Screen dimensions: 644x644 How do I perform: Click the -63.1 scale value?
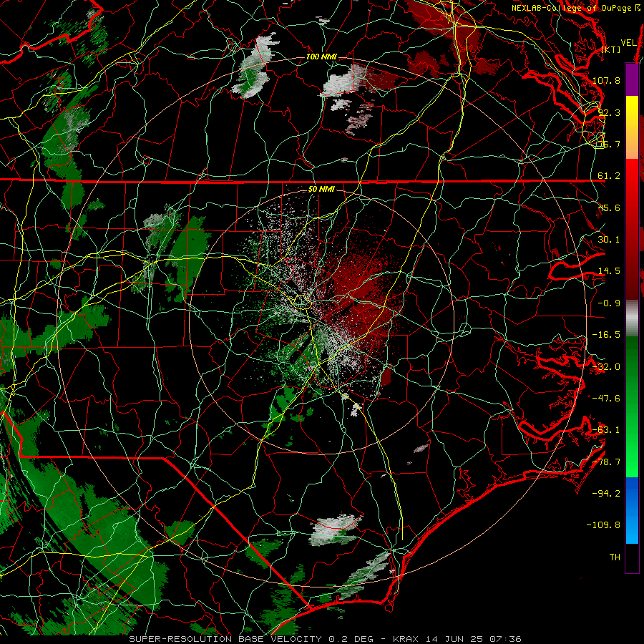tap(606, 430)
